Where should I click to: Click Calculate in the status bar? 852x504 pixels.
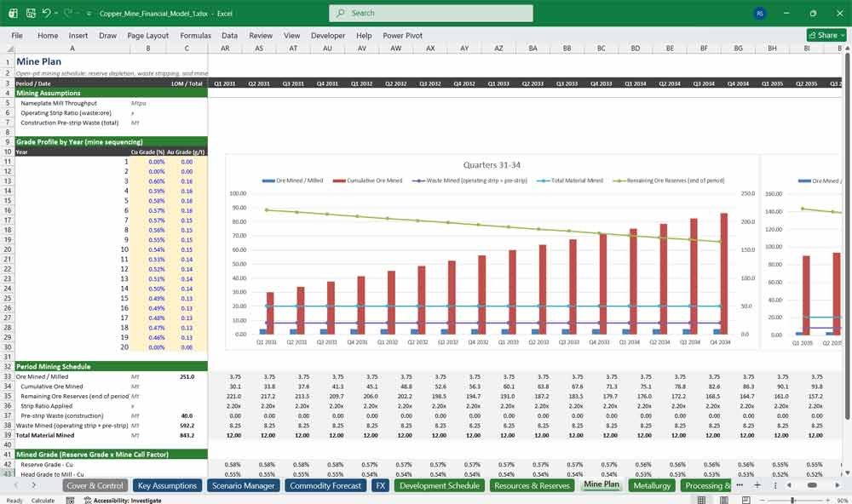click(x=43, y=501)
